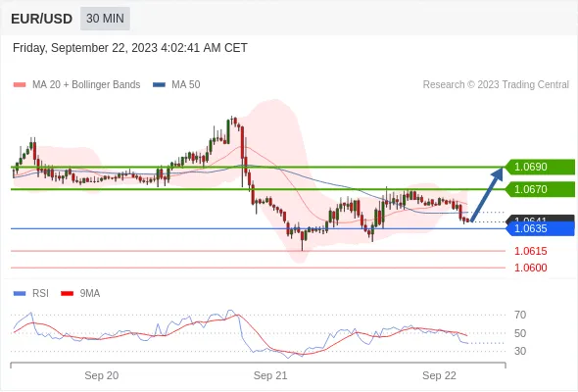Click the 1.0670 green resistance label
This screenshot has width=578, height=392.
coord(540,189)
